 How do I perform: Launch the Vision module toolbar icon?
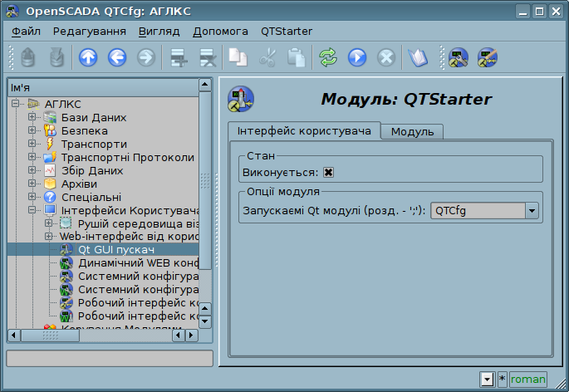click(488, 57)
